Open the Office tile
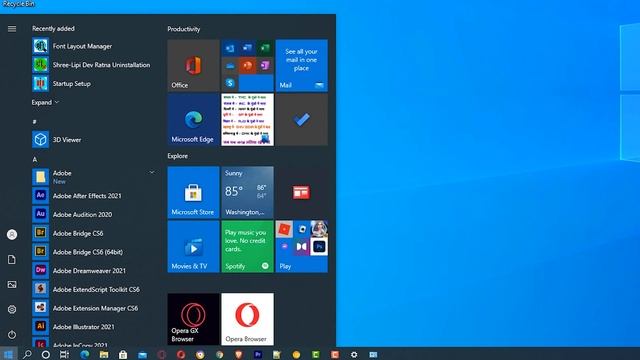The height and width of the screenshot is (360, 640). tap(193, 65)
